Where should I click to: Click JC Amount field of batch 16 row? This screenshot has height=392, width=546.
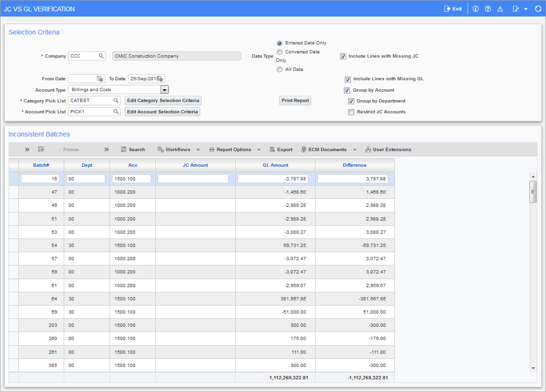coord(193,179)
